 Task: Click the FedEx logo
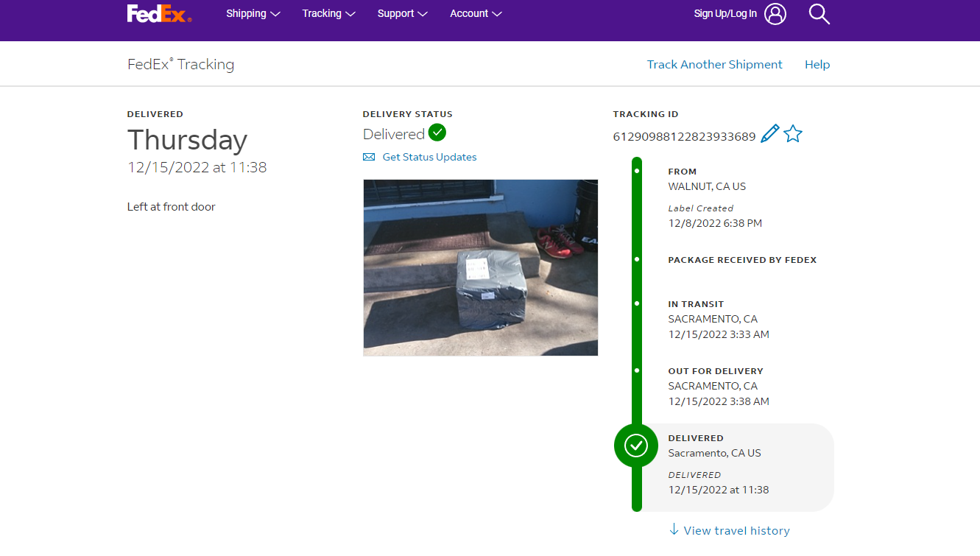click(x=159, y=14)
